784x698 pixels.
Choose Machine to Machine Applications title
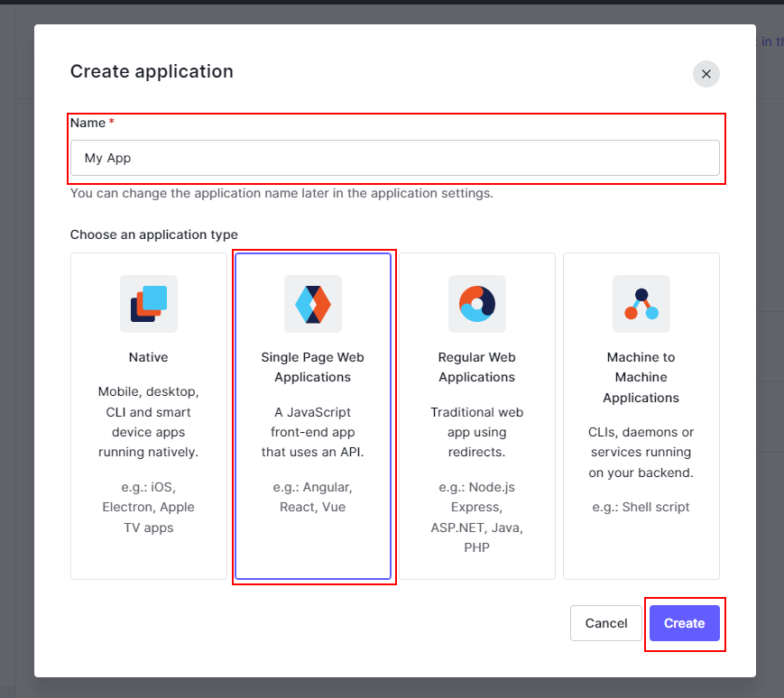click(641, 377)
